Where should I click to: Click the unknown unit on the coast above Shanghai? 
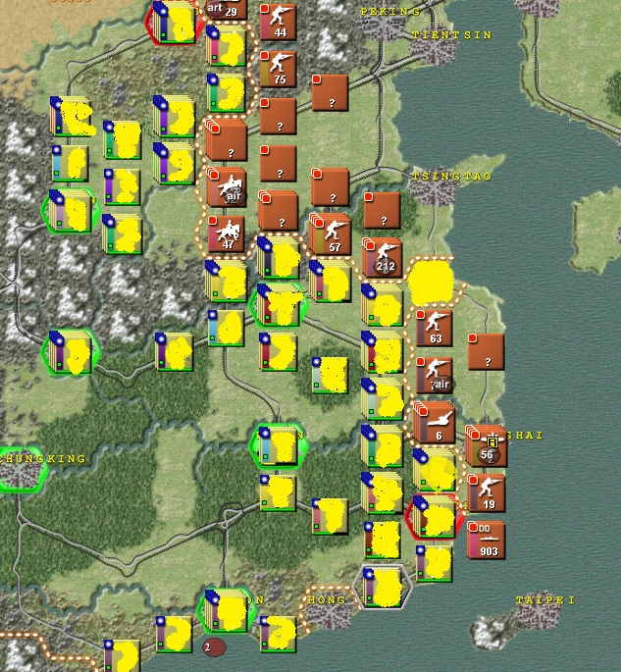pos(486,351)
